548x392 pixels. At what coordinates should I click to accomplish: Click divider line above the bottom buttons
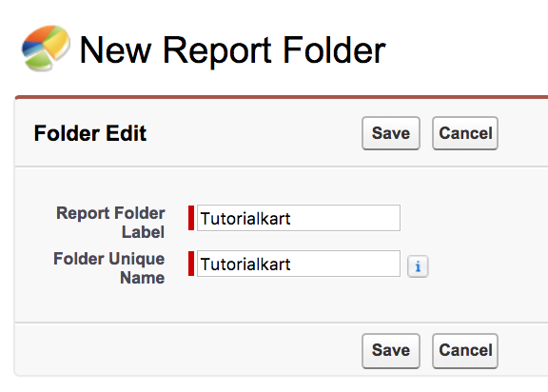[x=282, y=323]
